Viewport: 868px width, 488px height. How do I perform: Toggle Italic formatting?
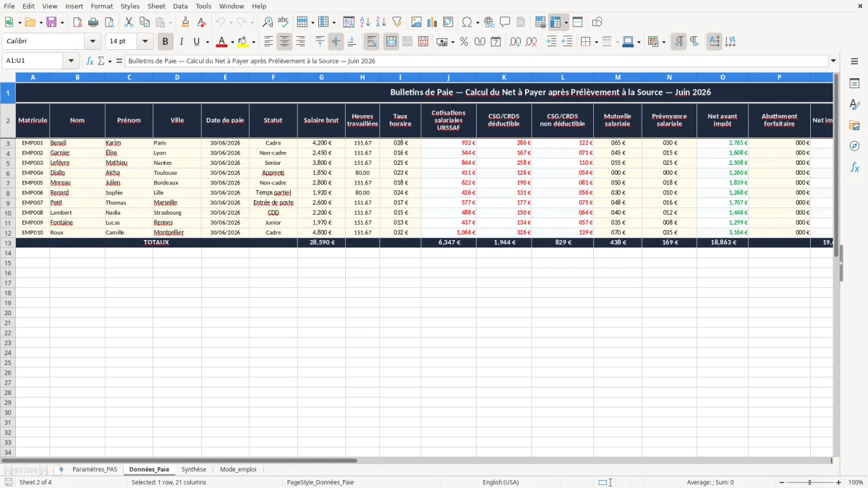click(x=182, y=42)
